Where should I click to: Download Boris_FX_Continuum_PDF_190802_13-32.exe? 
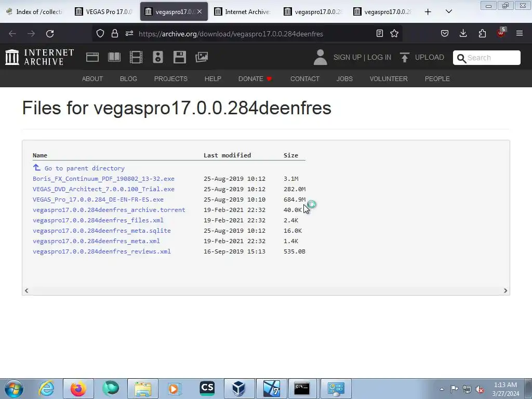[103, 179]
